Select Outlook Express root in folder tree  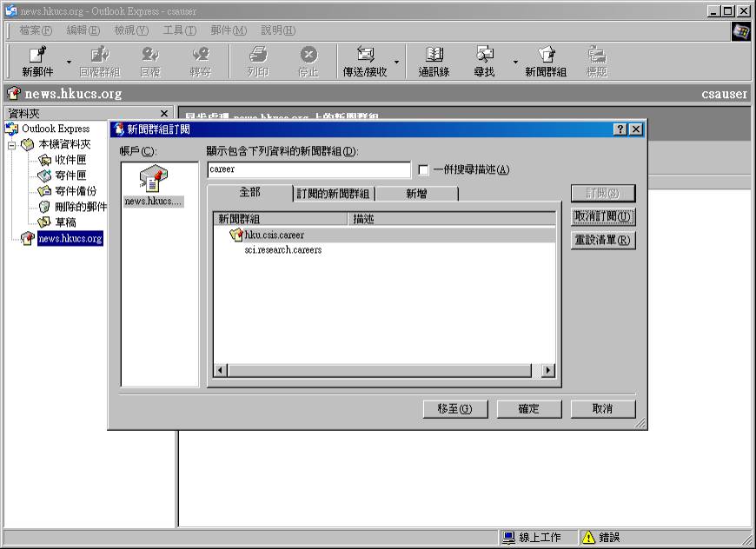click(56, 129)
